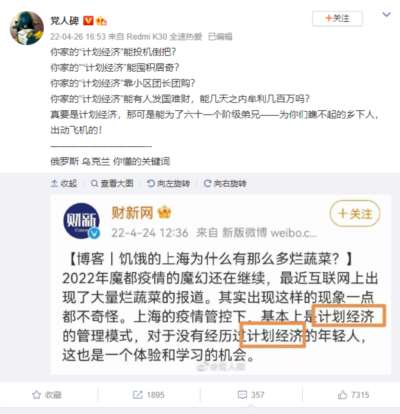Image resolution: width=400 pixels, height=414 pixels.
Task: Follow 财新网 with the rounded +关注 button
Action: (355, 214)
